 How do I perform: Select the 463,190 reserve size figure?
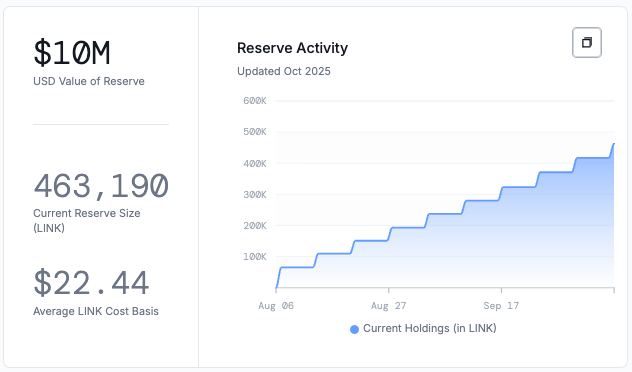[x=101, y=186]
